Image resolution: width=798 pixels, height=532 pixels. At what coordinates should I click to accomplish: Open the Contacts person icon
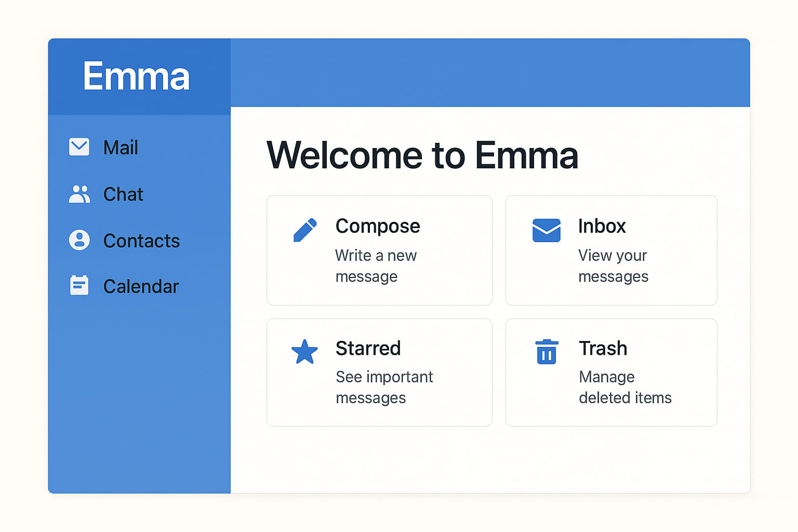click(79, 240)
